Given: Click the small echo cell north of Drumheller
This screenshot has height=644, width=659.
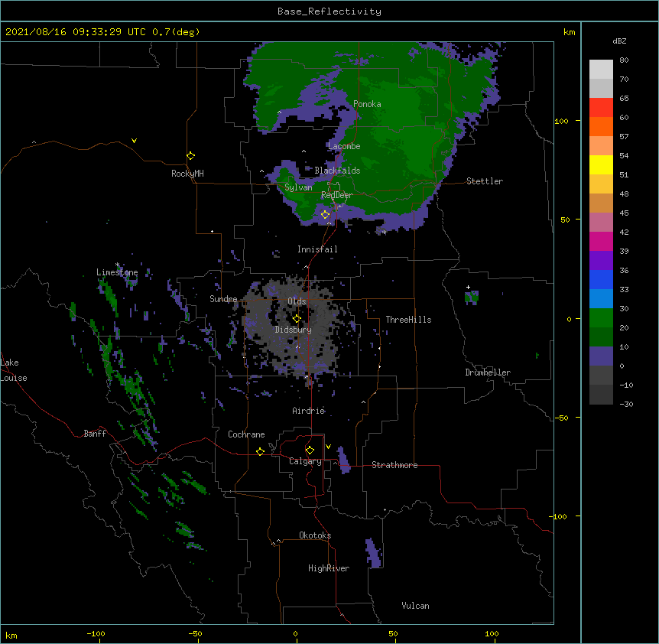Looking at the screenshot, I should [x=472, y=298].
